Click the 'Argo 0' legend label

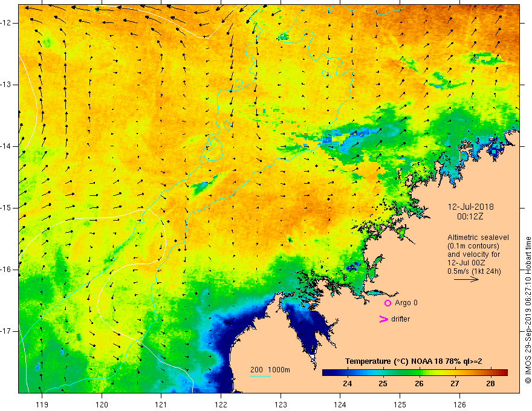(406, 303)
